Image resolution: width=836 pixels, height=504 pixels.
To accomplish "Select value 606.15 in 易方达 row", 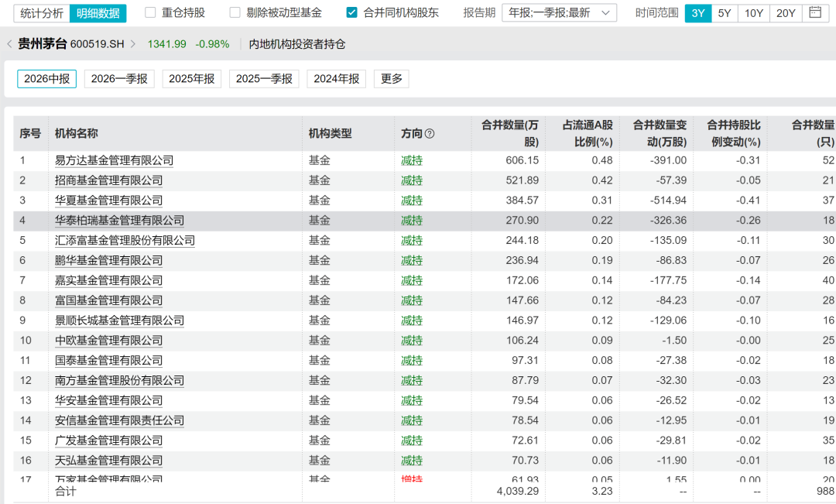I will pos(522,160).
